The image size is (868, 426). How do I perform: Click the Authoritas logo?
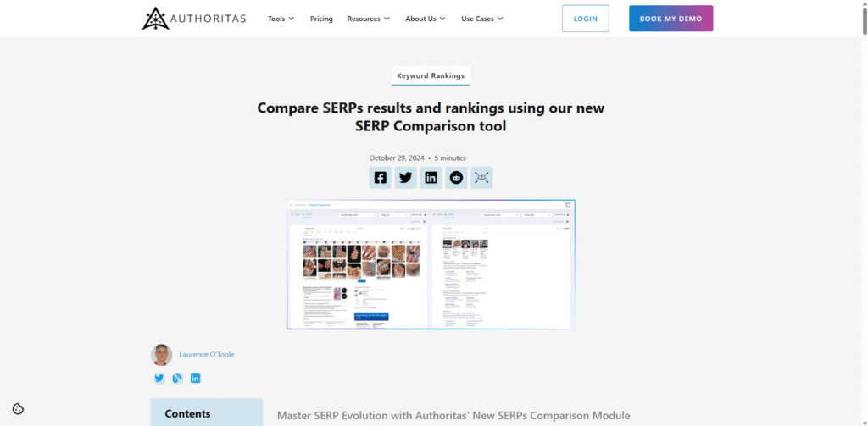click(194, 19)
